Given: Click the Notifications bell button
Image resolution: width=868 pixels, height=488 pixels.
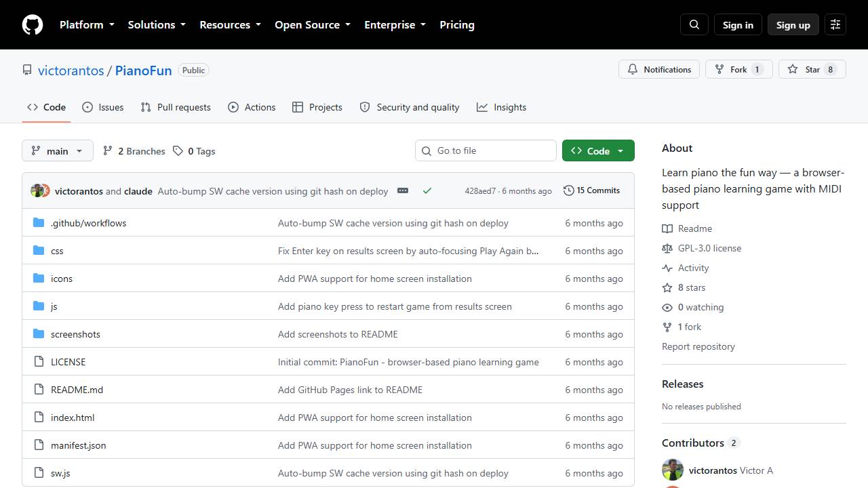Looking at the screenshot, I should (659, 69).
